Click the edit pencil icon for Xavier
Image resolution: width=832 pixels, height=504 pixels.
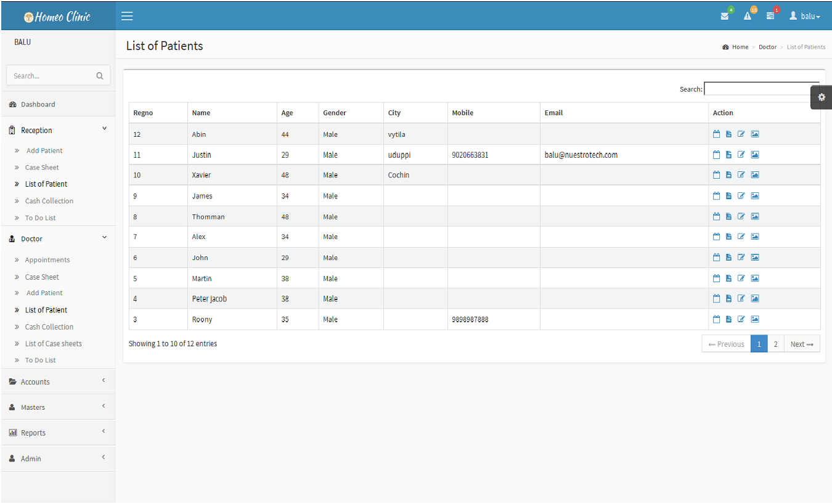741,175
